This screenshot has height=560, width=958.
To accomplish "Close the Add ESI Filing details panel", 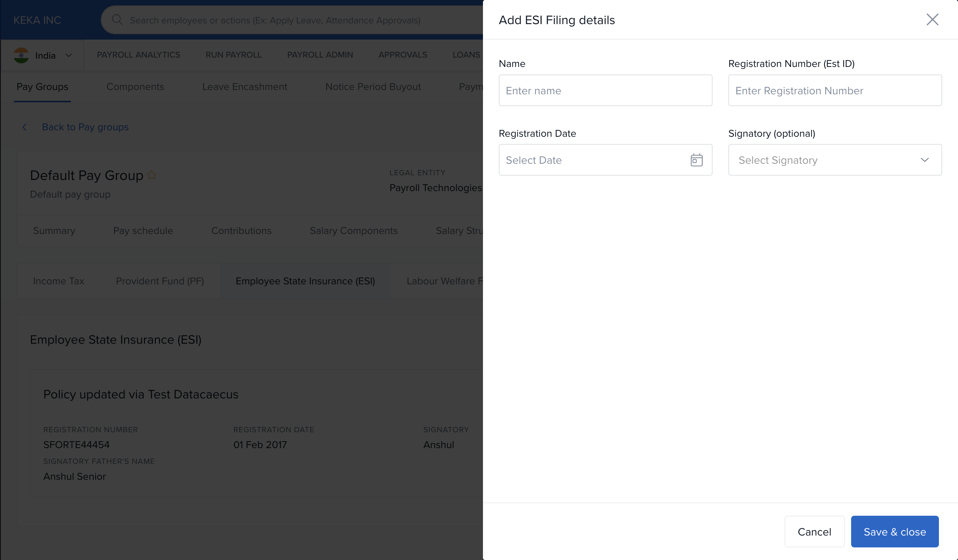I will point(932,20).
